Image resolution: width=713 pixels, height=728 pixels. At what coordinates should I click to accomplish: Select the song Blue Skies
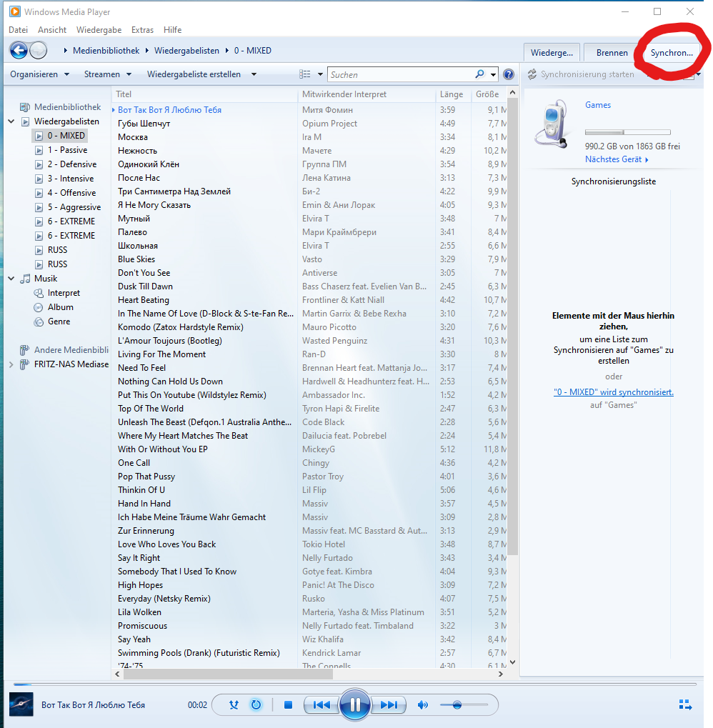pos(136,259)
